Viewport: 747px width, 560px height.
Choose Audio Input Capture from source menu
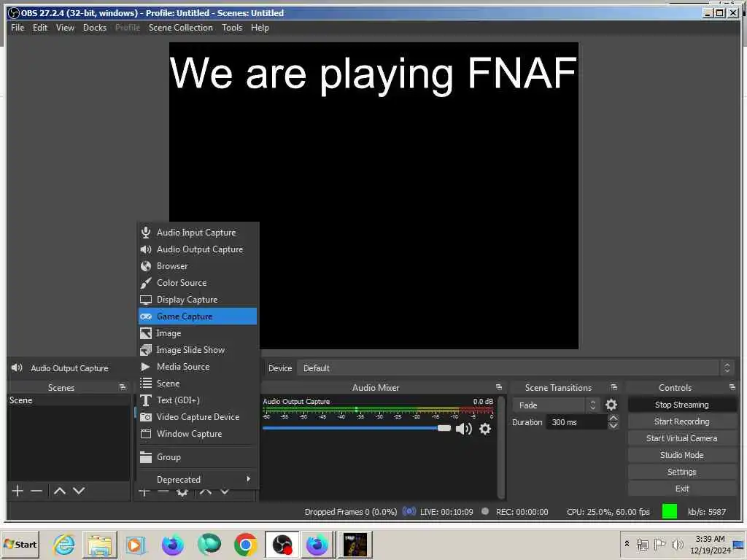[197, 233]
